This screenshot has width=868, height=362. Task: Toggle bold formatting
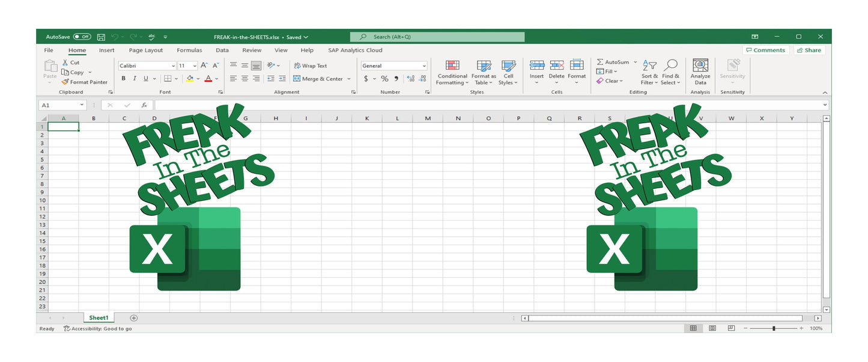[123, 78]
